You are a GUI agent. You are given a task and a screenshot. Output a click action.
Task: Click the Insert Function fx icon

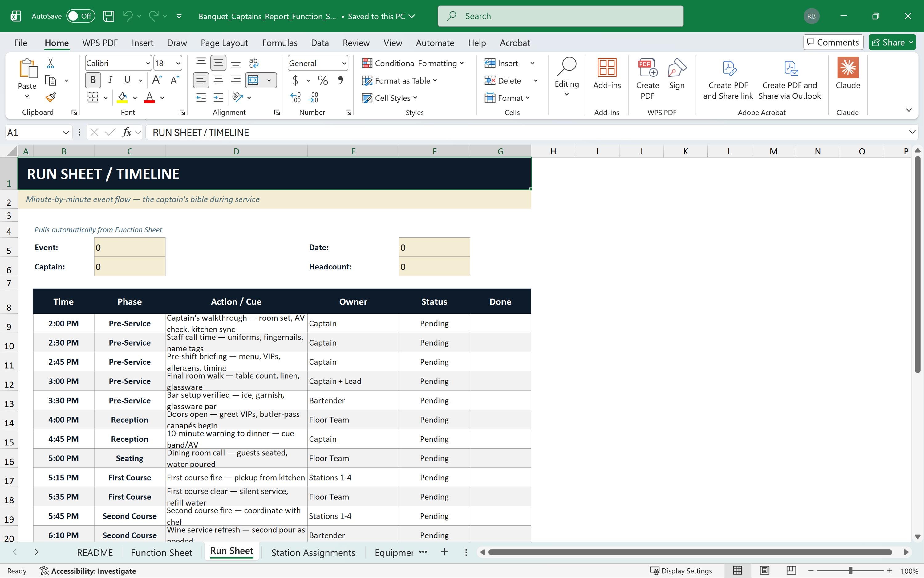point(126,132)
